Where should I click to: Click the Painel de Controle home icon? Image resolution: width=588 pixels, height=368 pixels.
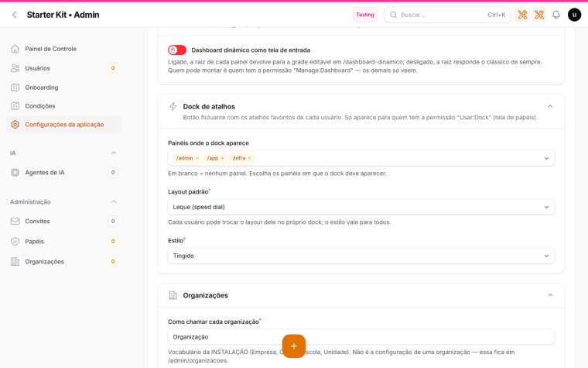pos(15,49)
